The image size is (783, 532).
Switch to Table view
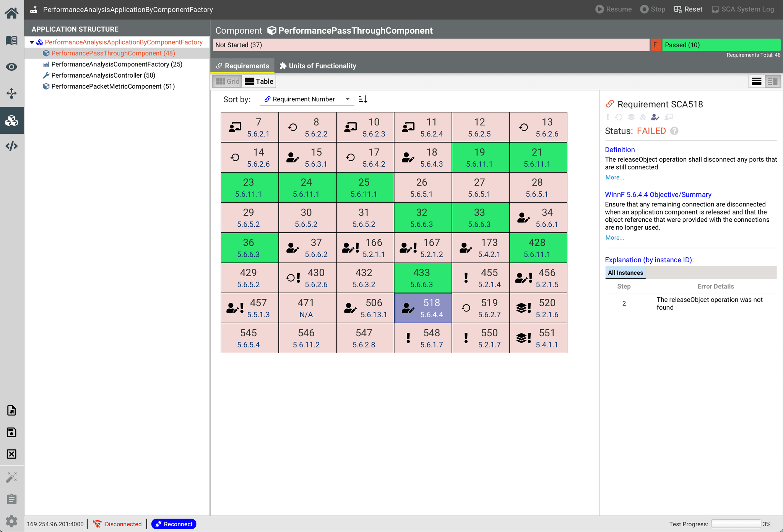[259, 81]
